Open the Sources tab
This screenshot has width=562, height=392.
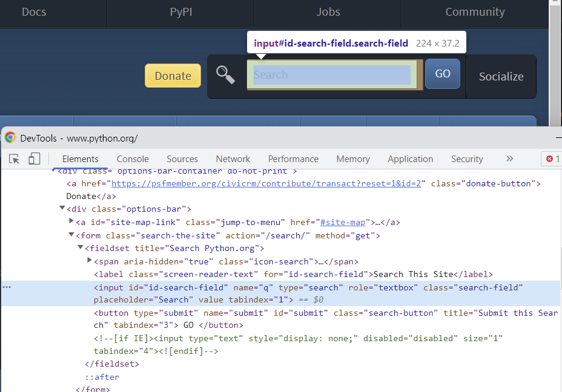(182, 158)
